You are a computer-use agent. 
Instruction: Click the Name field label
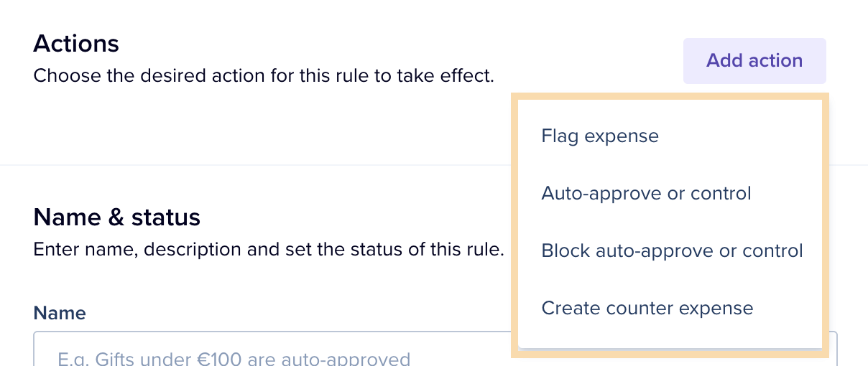60,313
